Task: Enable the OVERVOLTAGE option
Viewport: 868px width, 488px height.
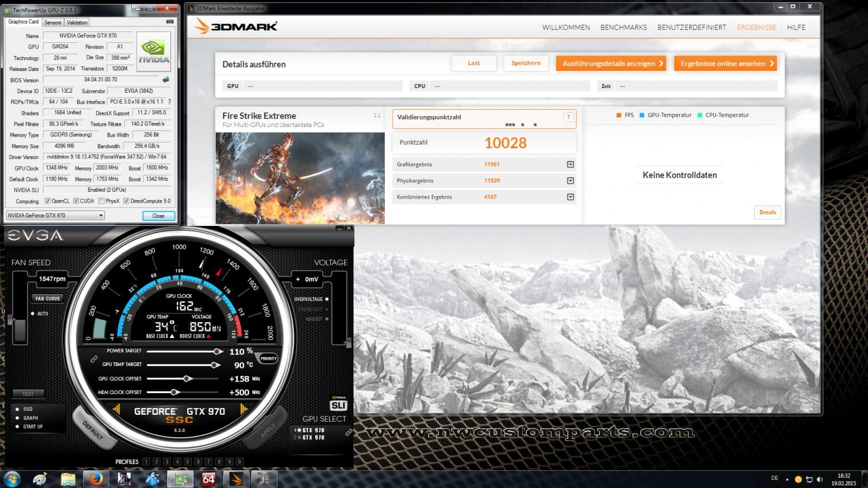Action: [327, 299]
